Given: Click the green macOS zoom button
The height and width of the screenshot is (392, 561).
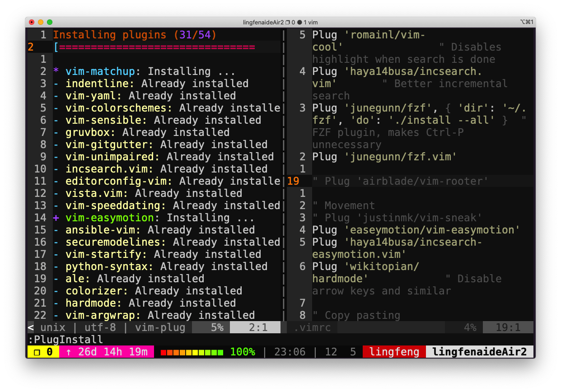Looking at the screenshot, I should click(x=50, y=22).
